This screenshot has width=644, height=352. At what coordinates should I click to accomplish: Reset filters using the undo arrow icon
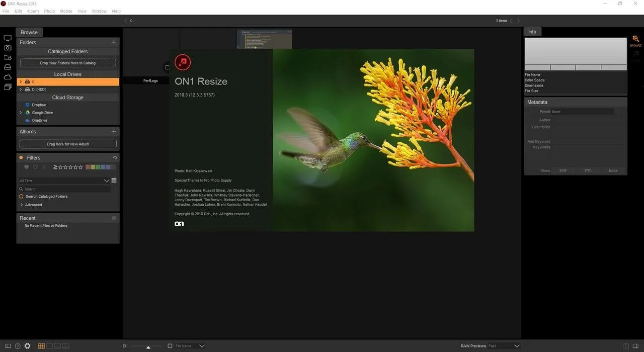coord(114,157)
